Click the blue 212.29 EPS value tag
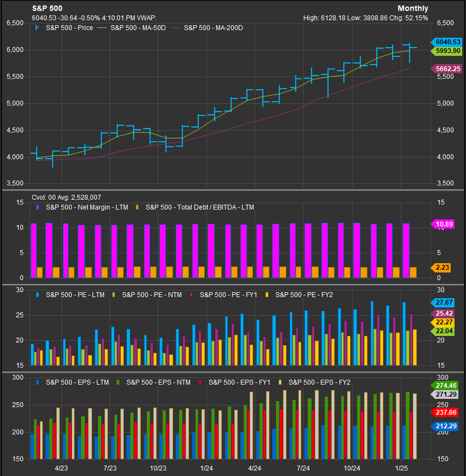This screenshot has height=476, width=466. coord(445,426)
